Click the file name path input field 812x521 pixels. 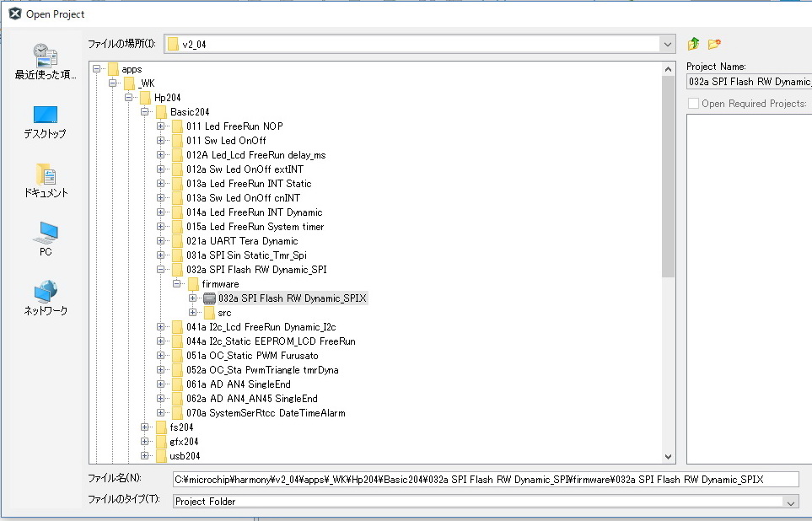tap(485, 479)
